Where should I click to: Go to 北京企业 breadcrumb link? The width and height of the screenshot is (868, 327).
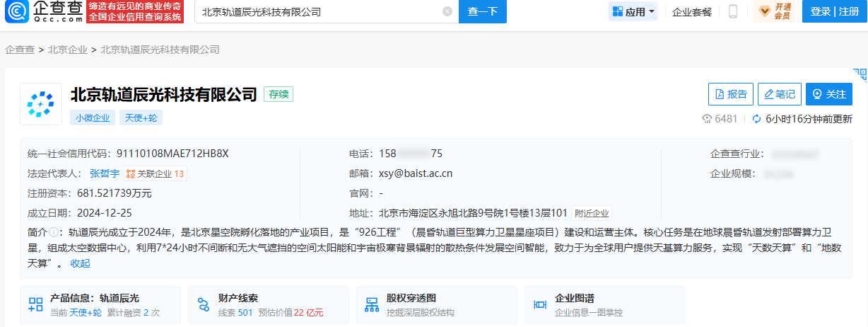click(x=68, y=50)
